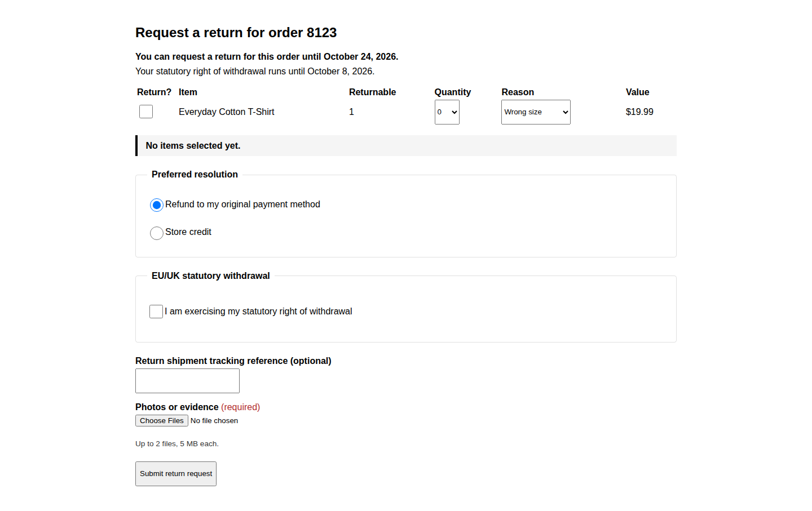The image size is (812, 511).
Task: Focus the return shipment tracking reference field
Action: point(187,381)
